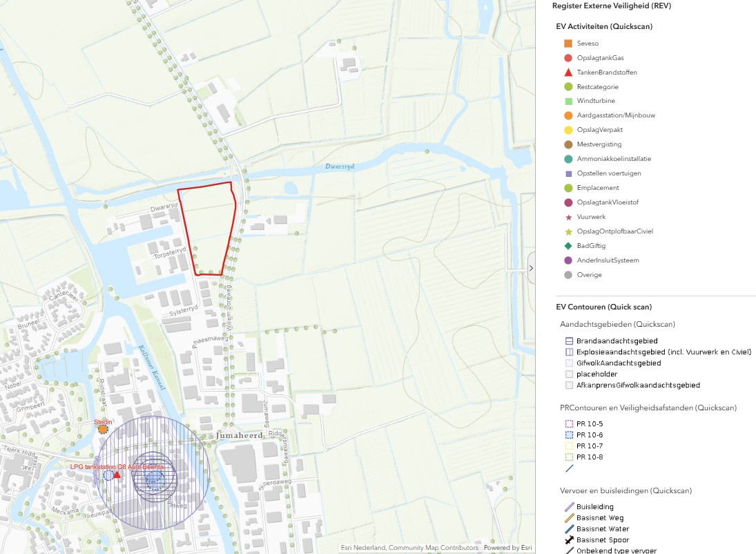Viewport: 756px width, 554px height.
Task: Click the OpslagOntplofbaarCiviel yellow star icon
Action: tap(568, 231)
